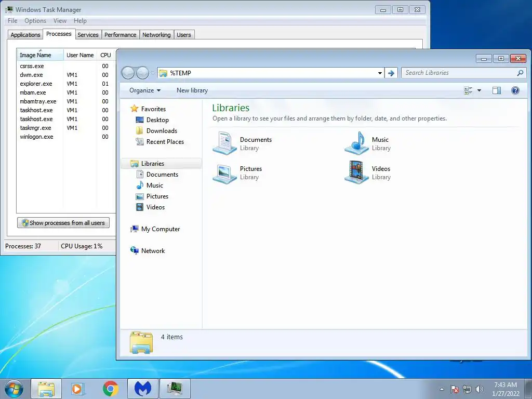Open Task Manager Help menu

80,21
